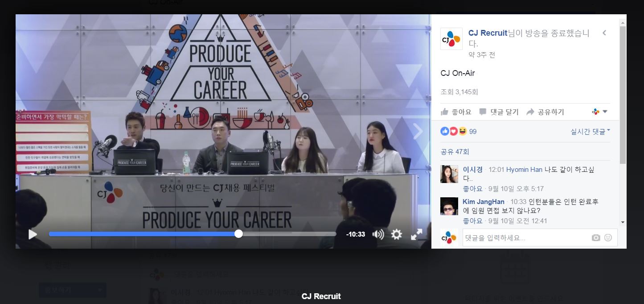Open Kim JangHan profile name
The width and height of the screenshot is (644, 304).
[484, 202]
